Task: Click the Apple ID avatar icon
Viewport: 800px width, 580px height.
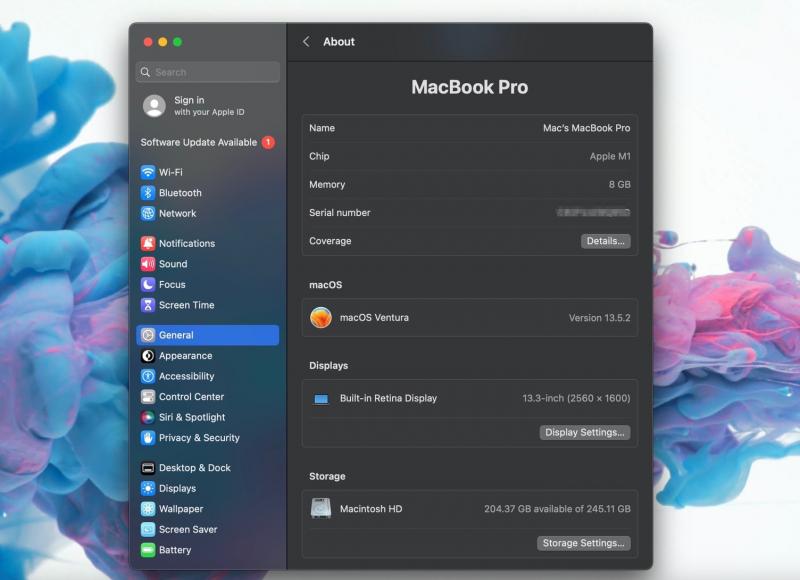Action: tap(154, 106)
